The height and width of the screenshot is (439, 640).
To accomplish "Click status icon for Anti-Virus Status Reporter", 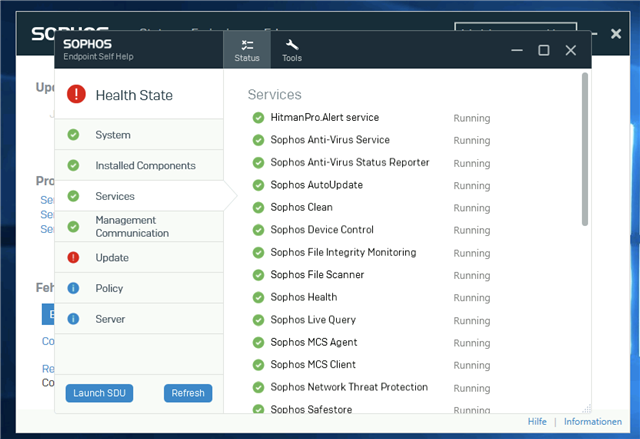I will click(x=258, y=162).
